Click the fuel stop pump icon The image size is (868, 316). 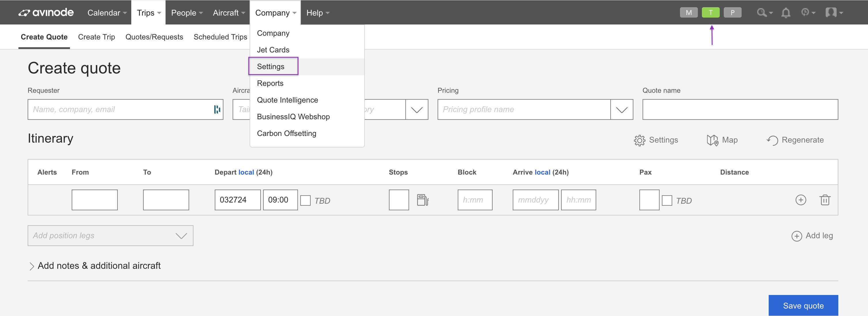click(423, 200)
